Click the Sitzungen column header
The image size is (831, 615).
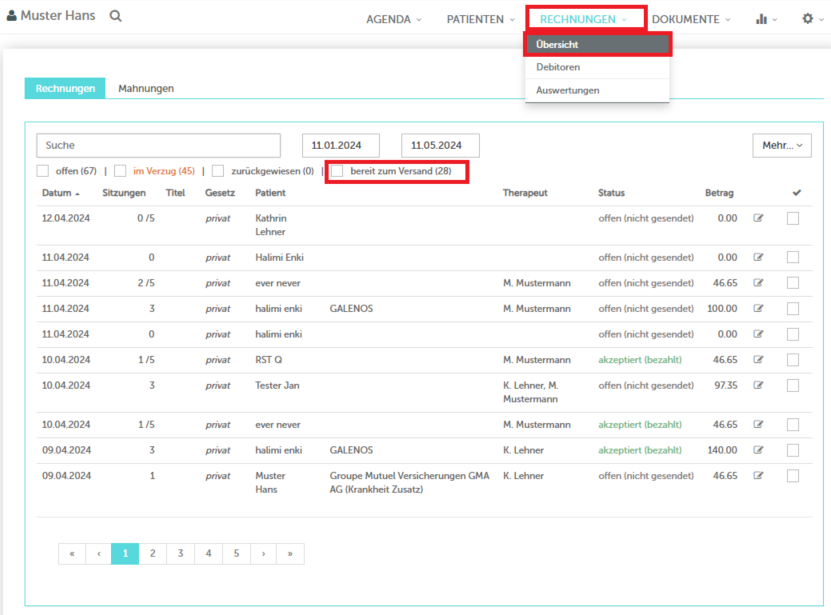coord(124,192)
